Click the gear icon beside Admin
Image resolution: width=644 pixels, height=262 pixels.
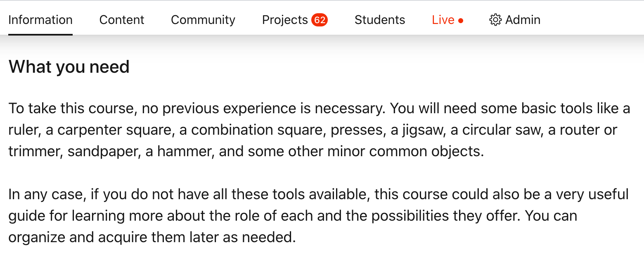495,20
